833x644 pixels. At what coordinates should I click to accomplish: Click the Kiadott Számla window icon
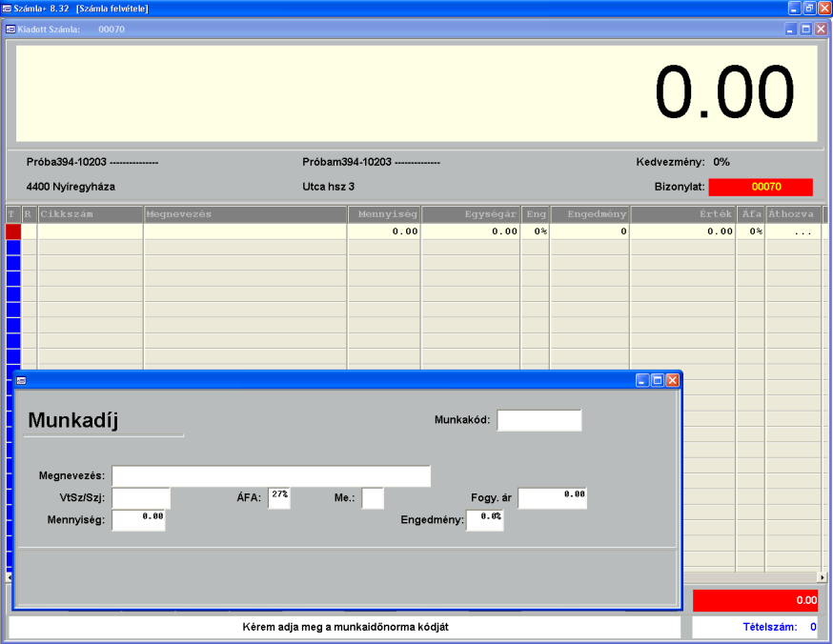(x=10, y=30)
